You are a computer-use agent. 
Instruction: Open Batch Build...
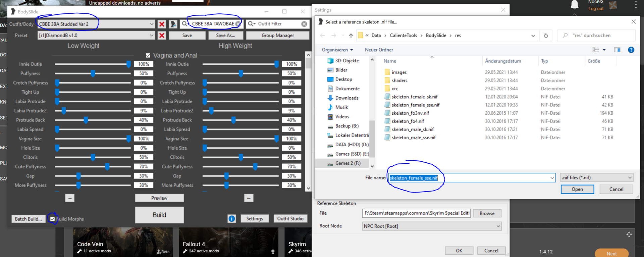coord(28,219)
